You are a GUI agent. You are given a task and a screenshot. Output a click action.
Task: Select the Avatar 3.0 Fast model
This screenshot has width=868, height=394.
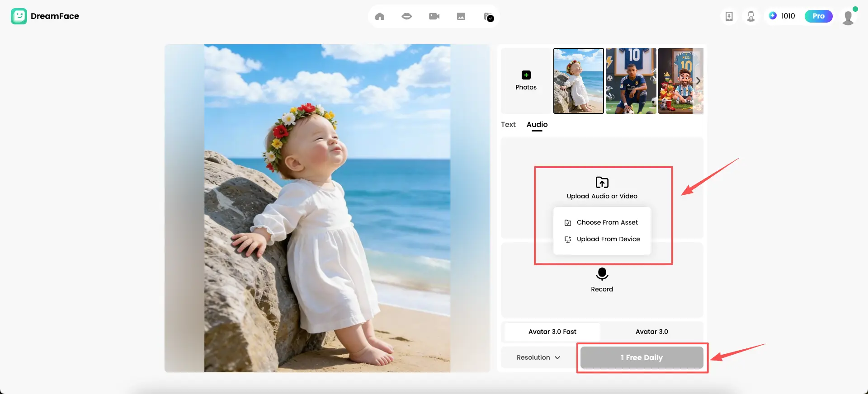click(x=552, y=332)
